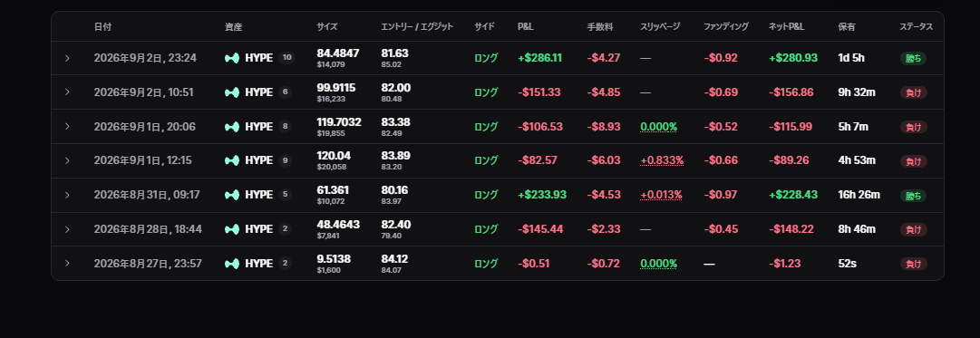Sort by the ステータス column header
Image resolution: width=980 pixels, height=338 pixels.
point(917,27)
